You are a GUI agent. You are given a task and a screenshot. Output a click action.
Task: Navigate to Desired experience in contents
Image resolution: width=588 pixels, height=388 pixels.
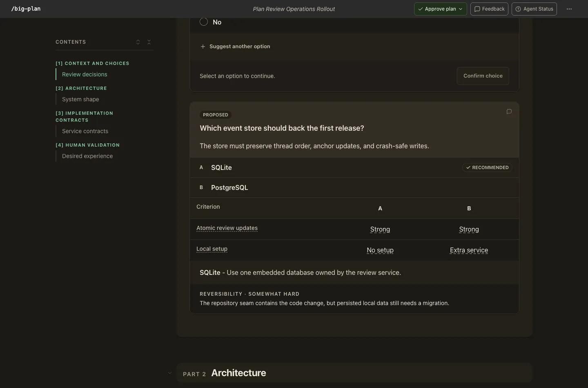tap(87, 156)
